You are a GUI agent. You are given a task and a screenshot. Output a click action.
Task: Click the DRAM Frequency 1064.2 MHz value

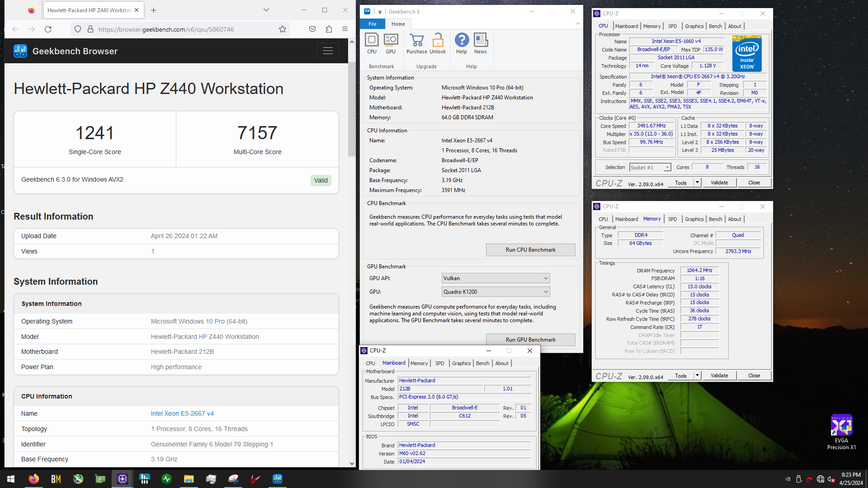tap(699, 270)
